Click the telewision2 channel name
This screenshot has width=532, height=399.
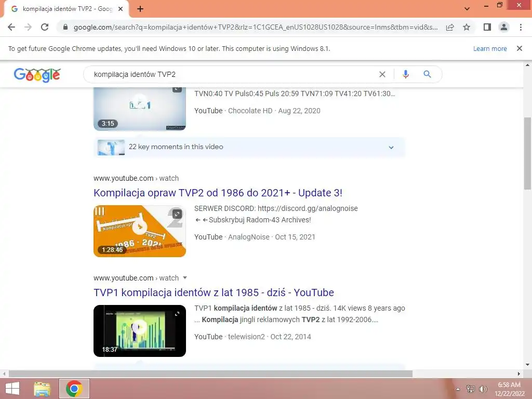(x=246, y=337)
